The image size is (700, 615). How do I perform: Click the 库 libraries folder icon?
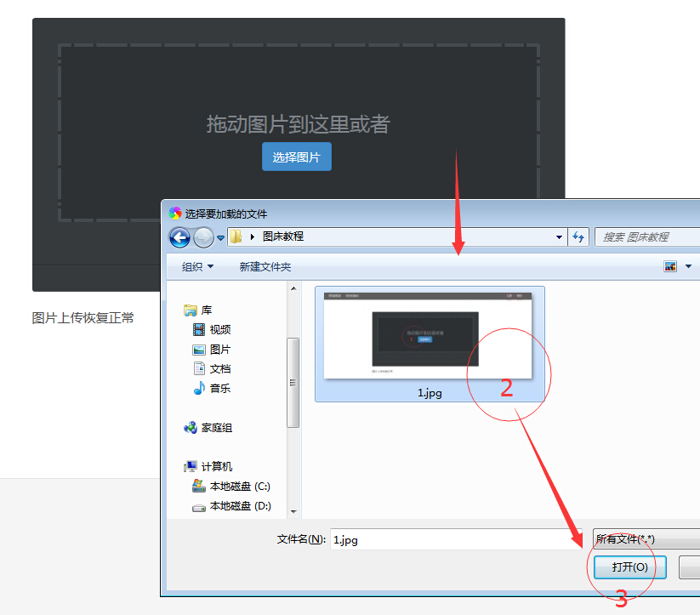pyautogui.click(x=191, y=310)
